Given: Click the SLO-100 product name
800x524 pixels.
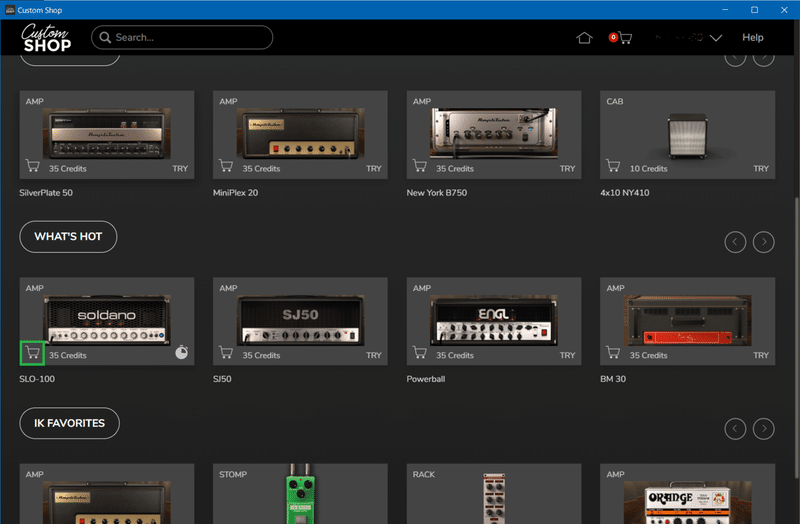Looking at the screenshot, I should pos(37,379).
